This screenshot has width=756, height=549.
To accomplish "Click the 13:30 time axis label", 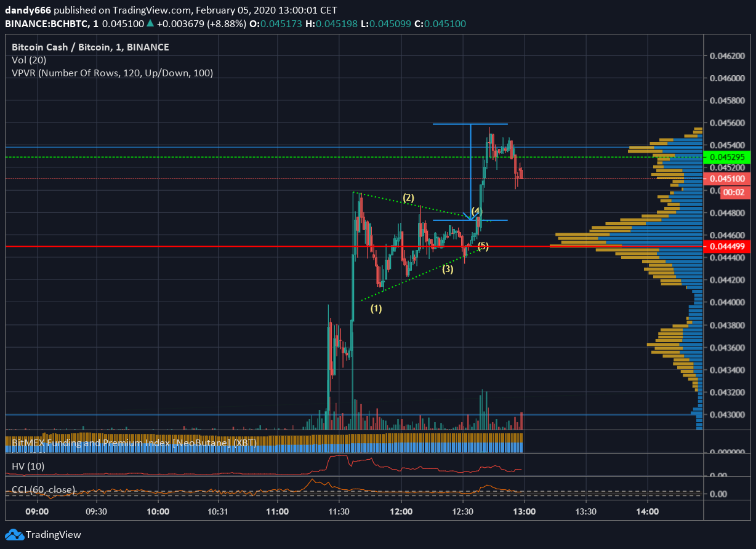I will pos(585,511).
